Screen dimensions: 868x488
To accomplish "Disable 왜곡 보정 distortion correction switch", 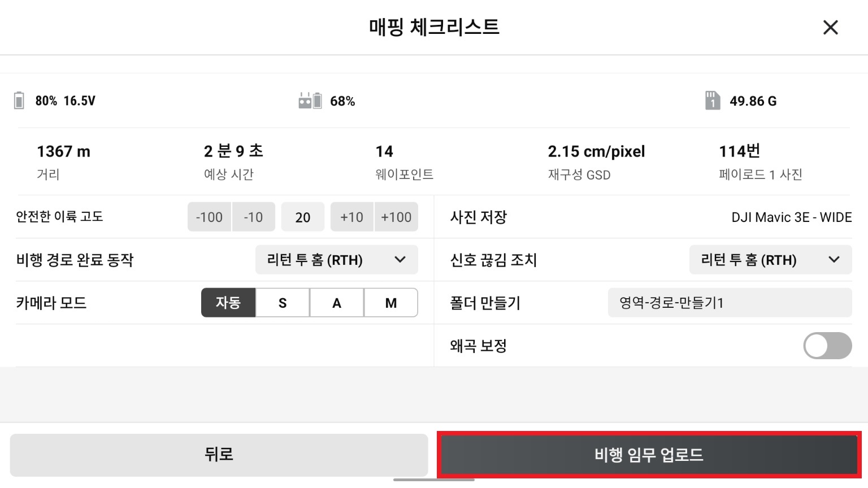I will pos(827,346).
